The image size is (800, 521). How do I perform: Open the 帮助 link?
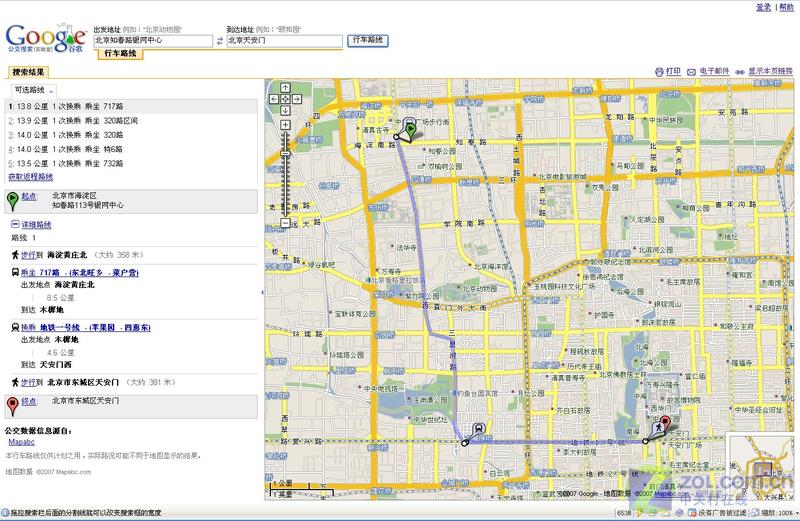(x=786, y=7)
